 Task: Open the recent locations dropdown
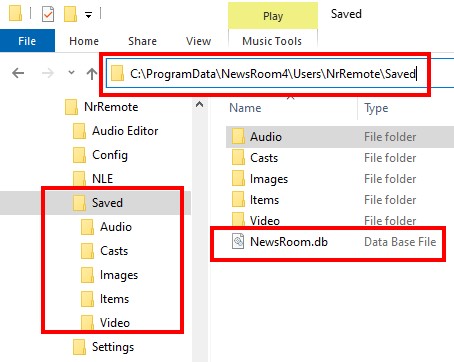coord(71,72)
